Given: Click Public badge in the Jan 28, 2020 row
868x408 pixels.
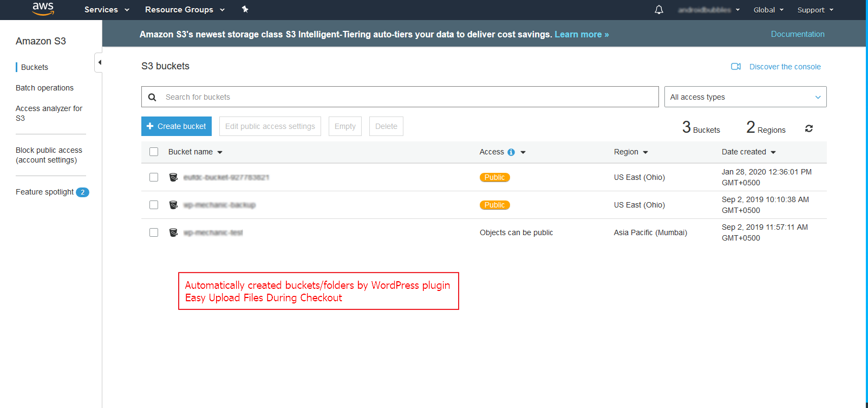Looking at the screenshot, I should click(495, 177).
